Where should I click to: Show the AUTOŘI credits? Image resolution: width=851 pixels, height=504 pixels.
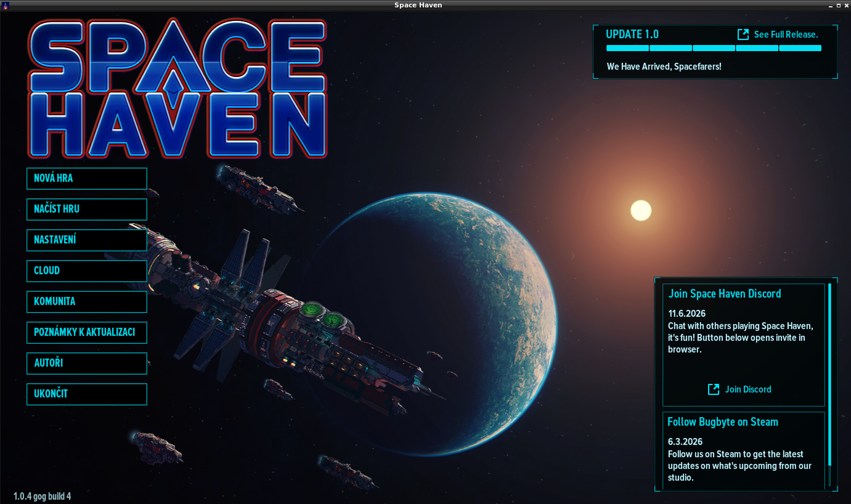click(x=87, y=363)
